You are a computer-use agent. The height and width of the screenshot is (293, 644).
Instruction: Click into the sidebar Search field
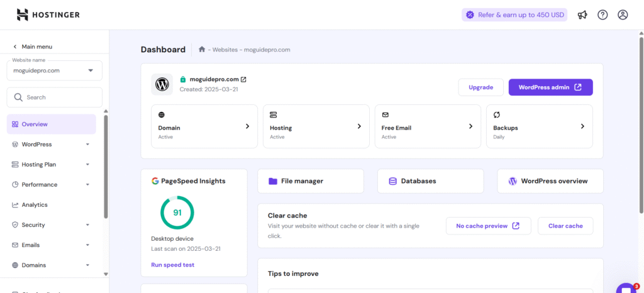[54, 97]
